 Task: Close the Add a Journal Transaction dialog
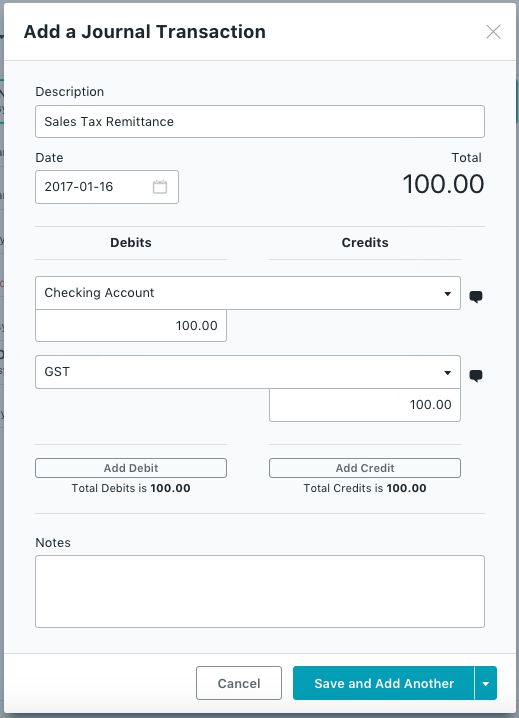click(x=493, y=32)
